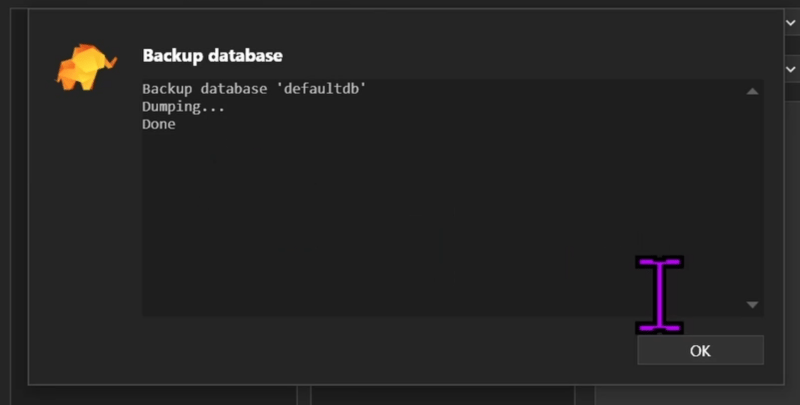
Task: Expand the upper chevron behind the dialog
Action: pos(790,23)
